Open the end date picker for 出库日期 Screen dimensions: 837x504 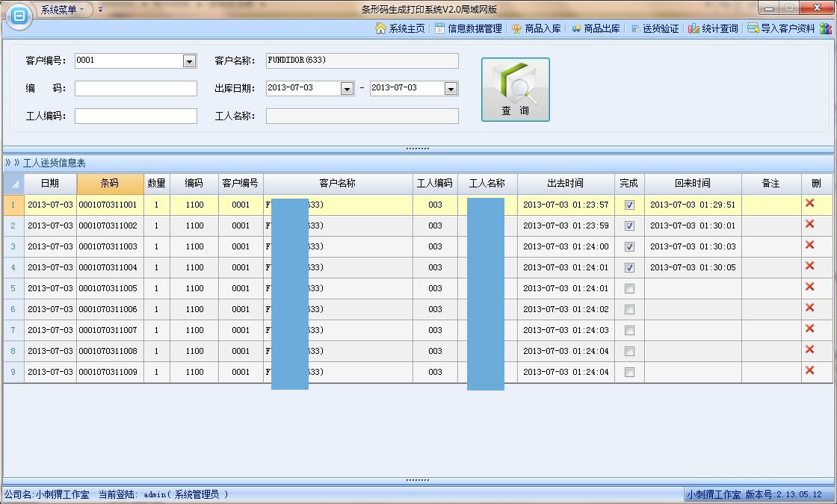coord(451,88)
